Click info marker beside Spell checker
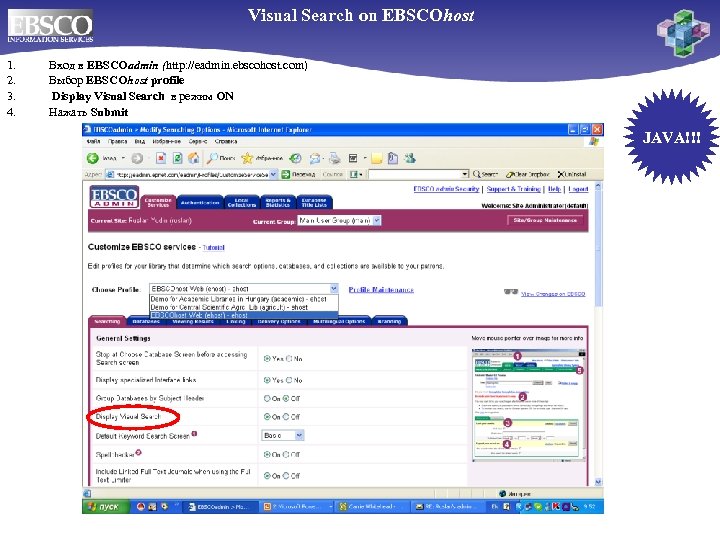This screenshot has height=540, width=720. [139, 452]
